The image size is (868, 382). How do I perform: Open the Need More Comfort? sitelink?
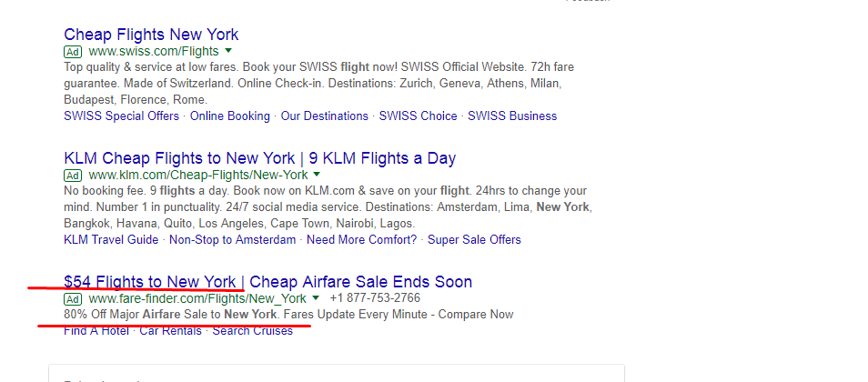click(x=361, y=240)
